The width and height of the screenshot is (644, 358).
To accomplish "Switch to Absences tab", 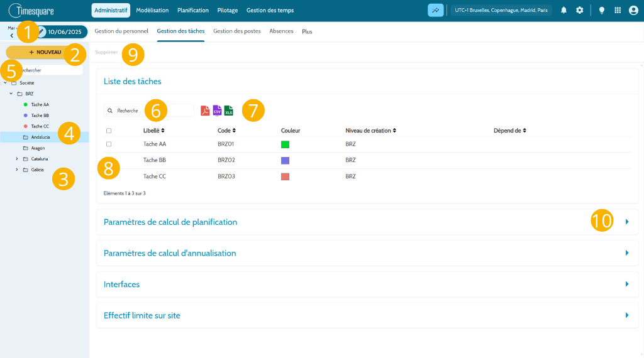I will click(x=281, y=31).
